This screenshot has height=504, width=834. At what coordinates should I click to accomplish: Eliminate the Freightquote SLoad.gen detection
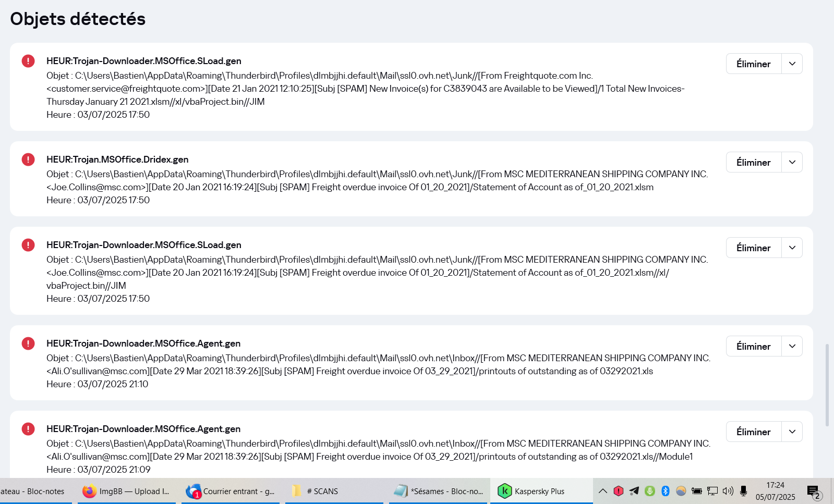[x=754, y=64]
